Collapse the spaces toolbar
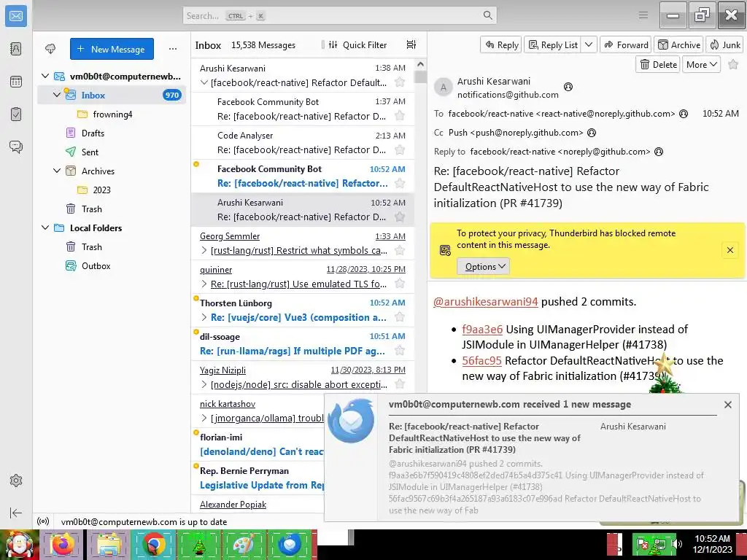747x560 pixels. [x=16, y=513]
